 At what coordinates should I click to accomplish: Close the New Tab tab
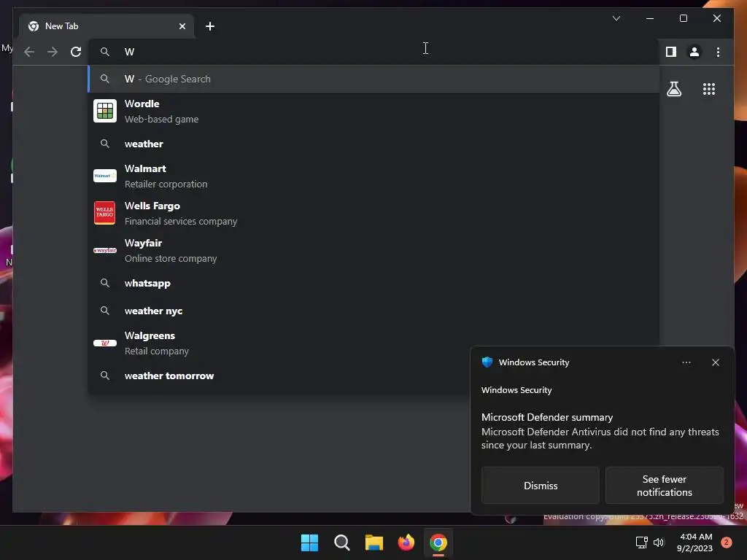click(182, 26)
